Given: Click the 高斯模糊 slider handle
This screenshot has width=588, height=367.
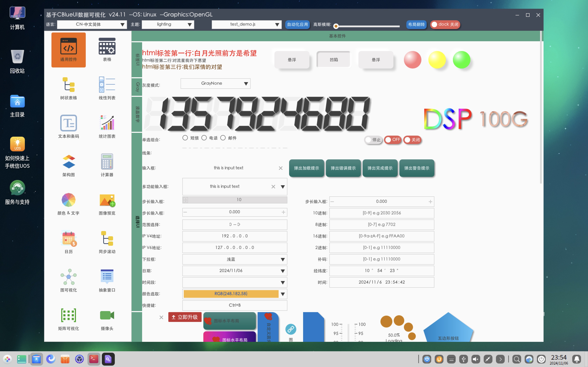Looking at the screenshot, I should tap(336, 26).
